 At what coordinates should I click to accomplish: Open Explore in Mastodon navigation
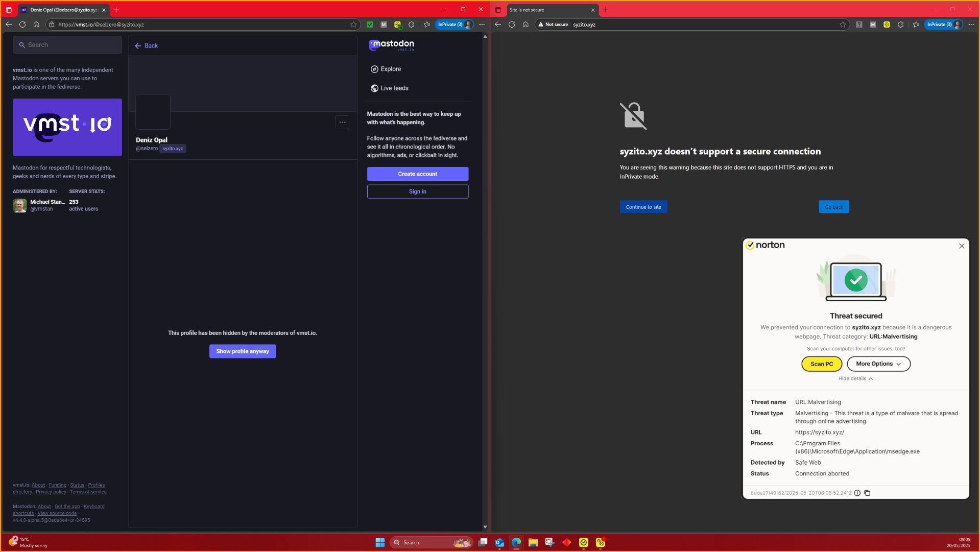coord(386,69)
